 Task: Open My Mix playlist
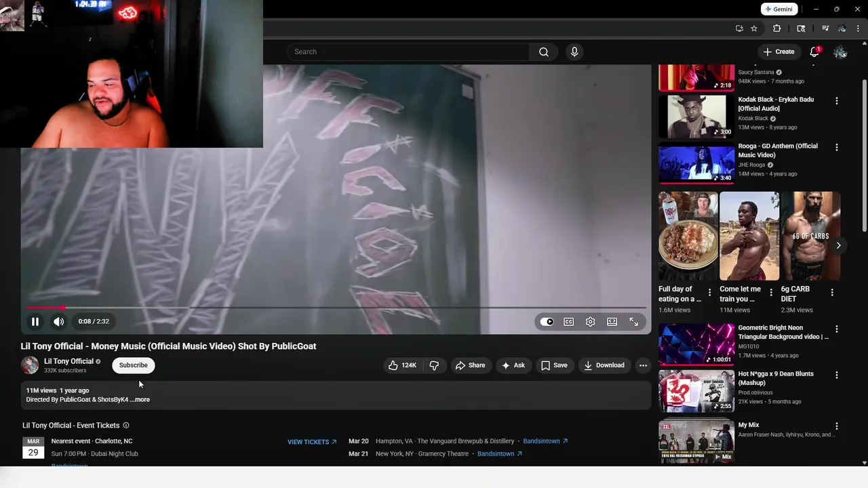[x=696, y=441]
